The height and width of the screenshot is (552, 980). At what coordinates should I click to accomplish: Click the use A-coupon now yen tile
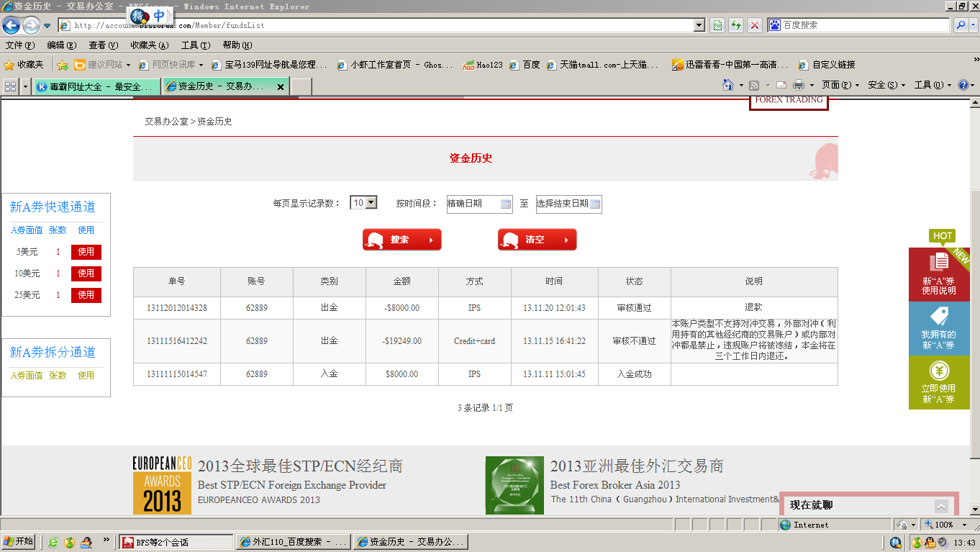[939, 382]
